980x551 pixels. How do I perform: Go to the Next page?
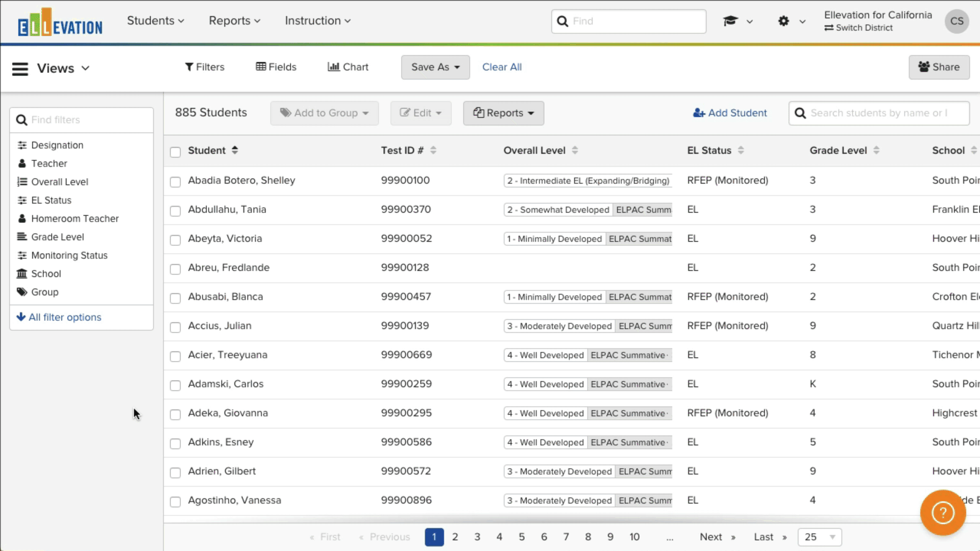pyautogui.click(x=717, y=537)
